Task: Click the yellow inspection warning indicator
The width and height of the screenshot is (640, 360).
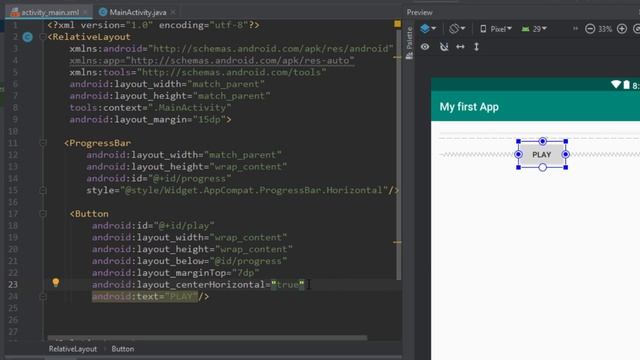Action: [x=398, y=24]
